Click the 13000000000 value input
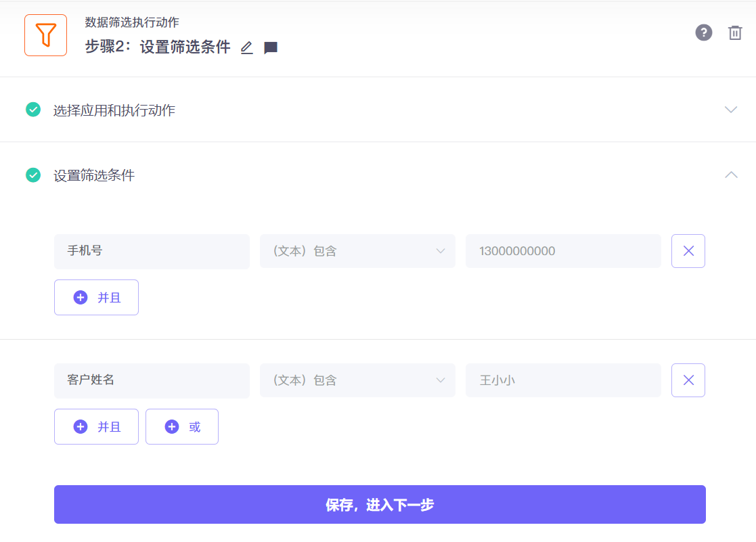 click(563, 251)
